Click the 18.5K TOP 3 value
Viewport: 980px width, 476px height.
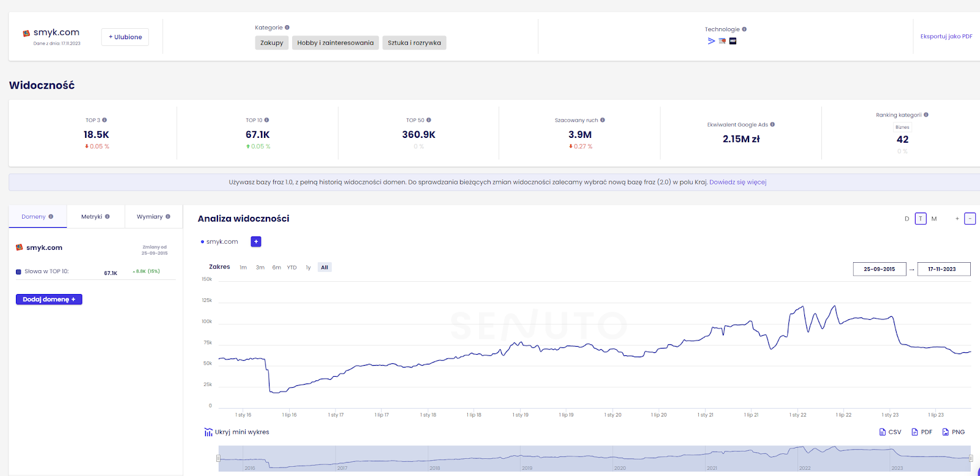[x=96, y=135]
